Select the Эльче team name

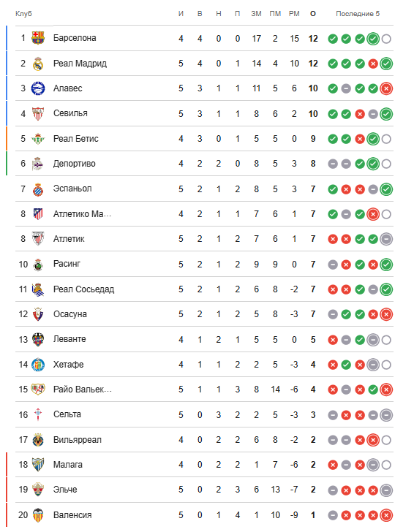click(65, 490)
